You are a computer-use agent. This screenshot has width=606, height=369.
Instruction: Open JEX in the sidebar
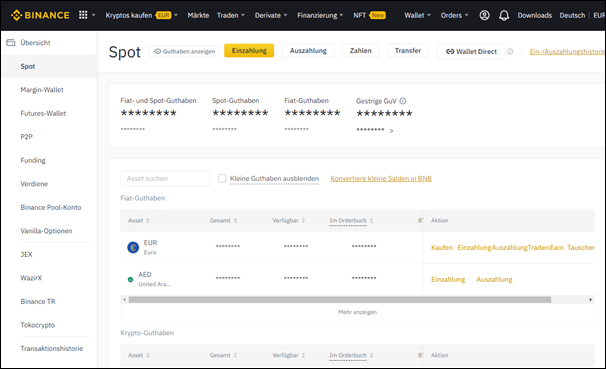pyautogui.click(x=26, y=254)
